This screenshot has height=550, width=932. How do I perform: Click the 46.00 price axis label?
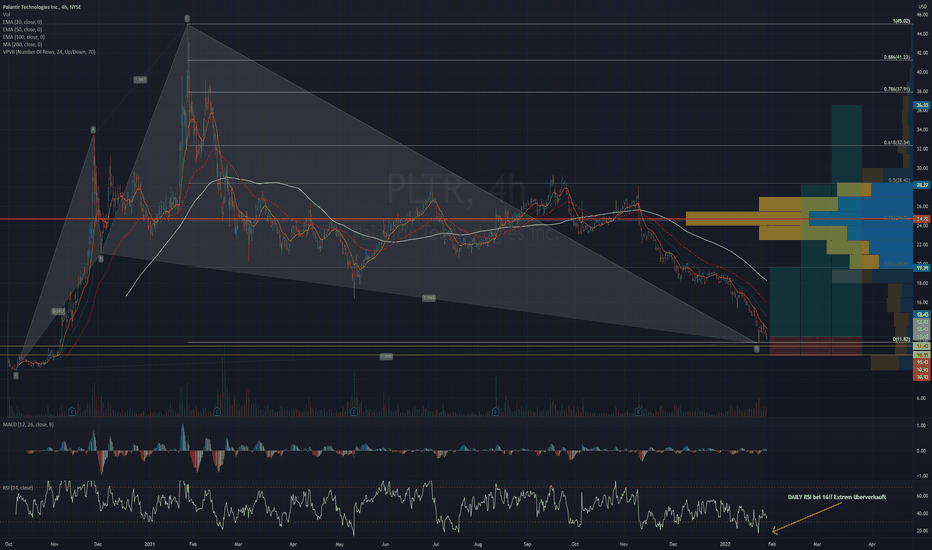point(922,14)
